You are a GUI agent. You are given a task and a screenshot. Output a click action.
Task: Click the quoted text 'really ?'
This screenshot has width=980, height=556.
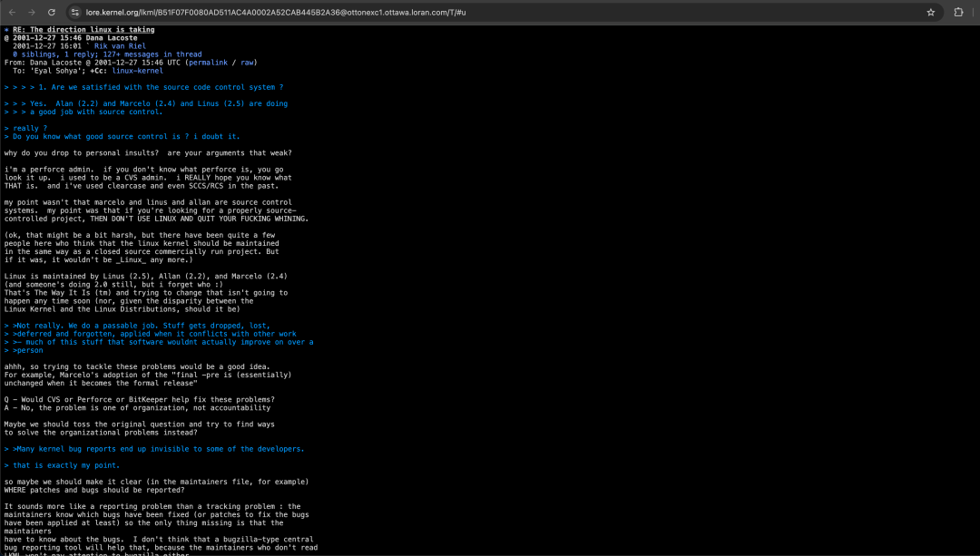pyautogui.click(x=25, y=128)
